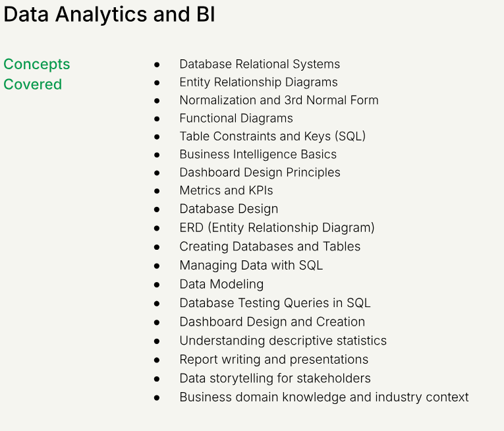Click "ERD (Entity Relationship Diagram)" item

coord(277,227)
